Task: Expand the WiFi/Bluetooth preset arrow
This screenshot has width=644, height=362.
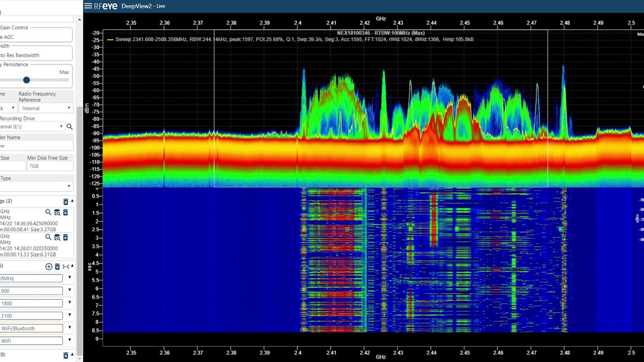Action: point(69,328)
